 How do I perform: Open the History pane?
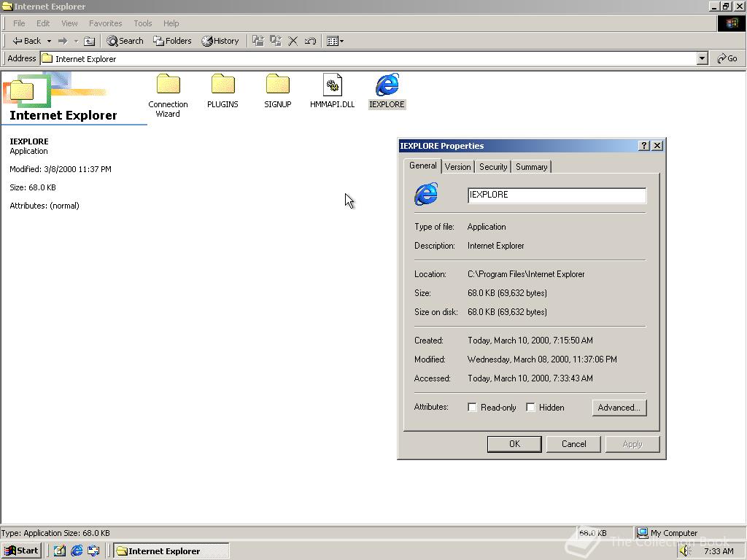(x=220, y=41)
